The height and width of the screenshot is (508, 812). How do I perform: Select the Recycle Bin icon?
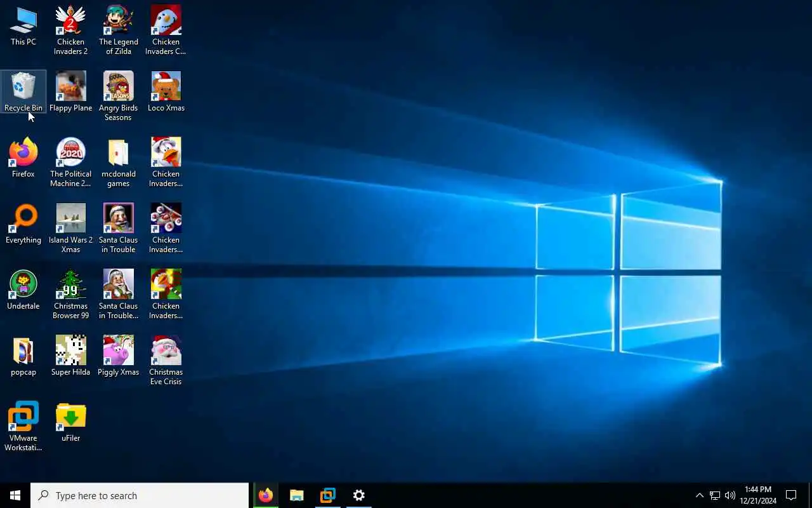(x=23, y=92)
